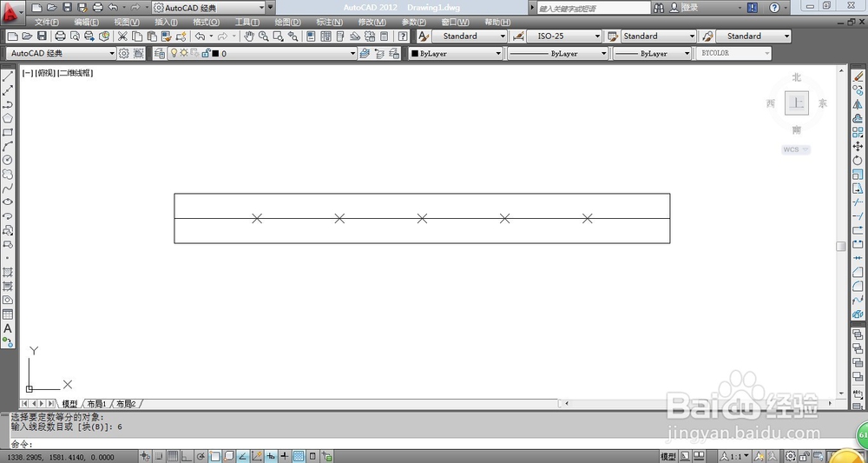Open the 文件(F) menu
This screenshot has width=868, height=463.
tap(47, 23)
